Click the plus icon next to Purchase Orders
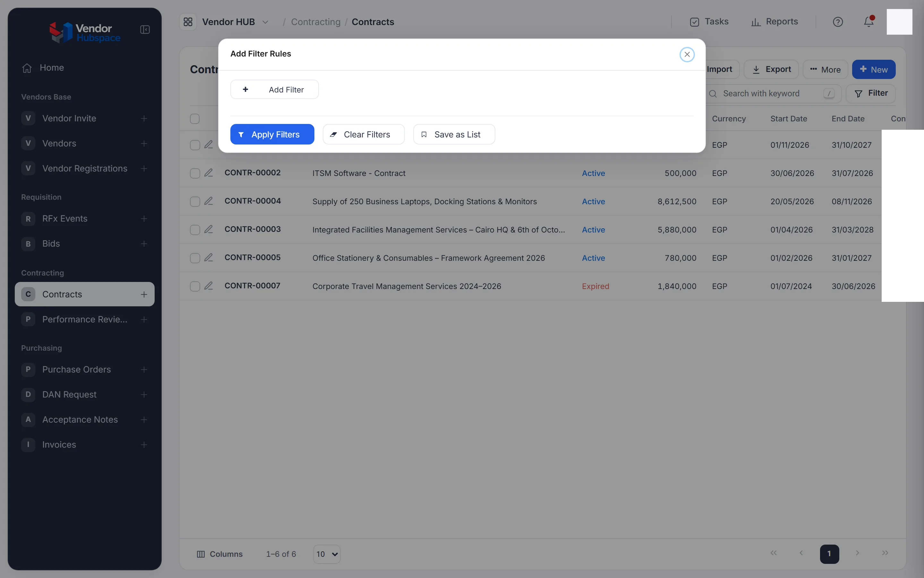The height and width of the screenshot is (578, 924). (x=144, y=369)
